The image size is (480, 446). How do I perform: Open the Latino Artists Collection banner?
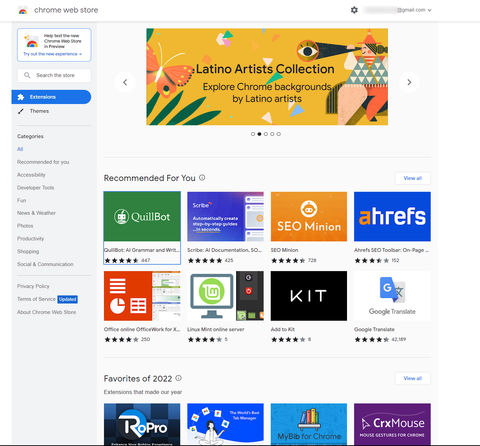[267, 77]
